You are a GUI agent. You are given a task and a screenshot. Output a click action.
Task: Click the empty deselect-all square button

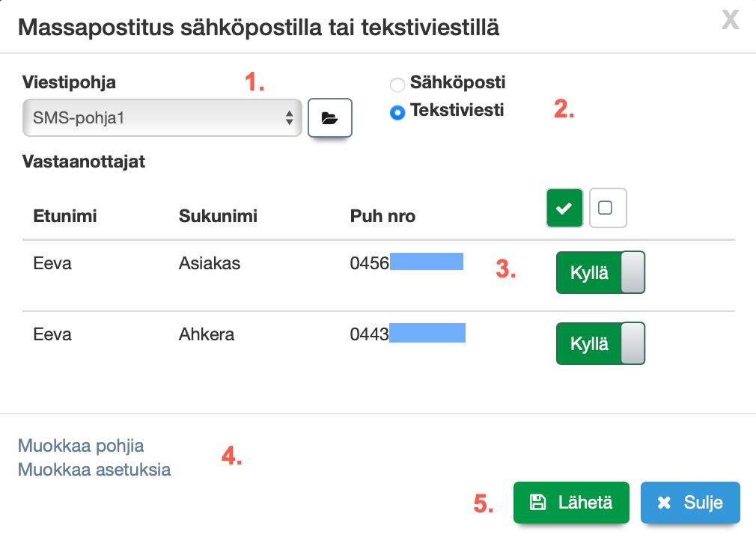tap(607, 209)
